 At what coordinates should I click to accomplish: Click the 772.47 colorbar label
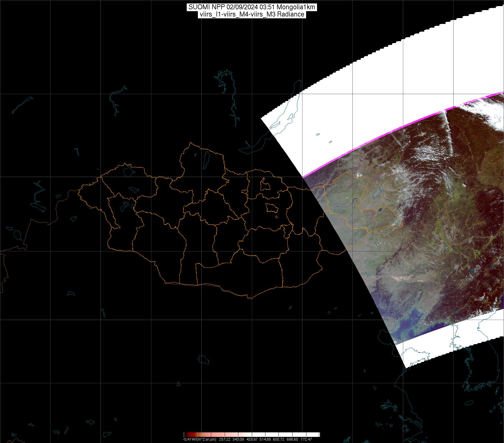tap(306, 440)
